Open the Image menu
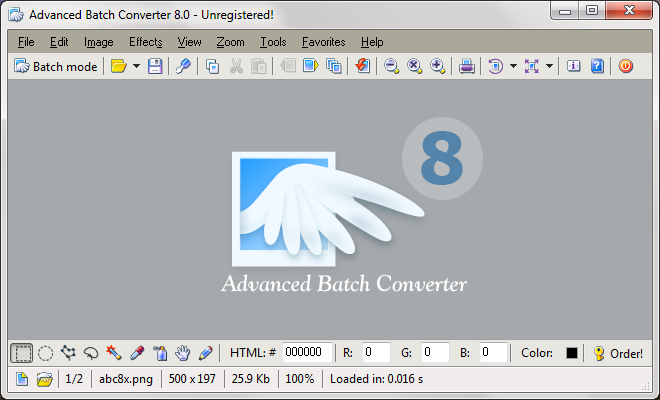The height and width of the screenshot is (400, 660). pos(98,42)
